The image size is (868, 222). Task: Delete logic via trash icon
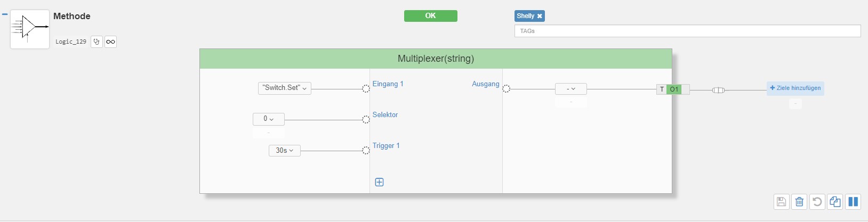pos(799,202)
